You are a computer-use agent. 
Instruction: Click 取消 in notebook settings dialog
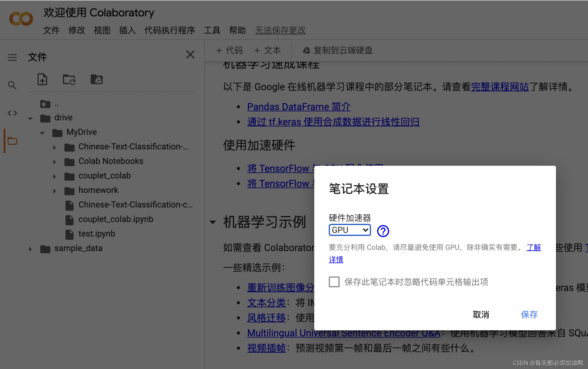click(x=481, y=315)
